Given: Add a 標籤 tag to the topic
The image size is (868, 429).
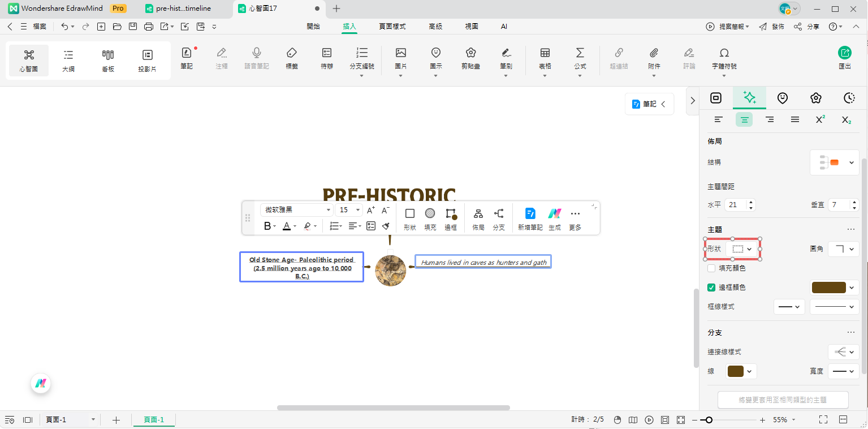Looking at the screenshot, I should (x=292, y=54).
